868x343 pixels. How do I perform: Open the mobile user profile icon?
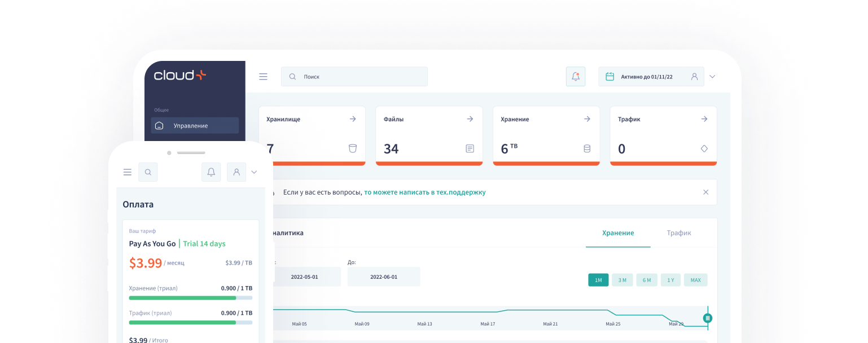236,172
